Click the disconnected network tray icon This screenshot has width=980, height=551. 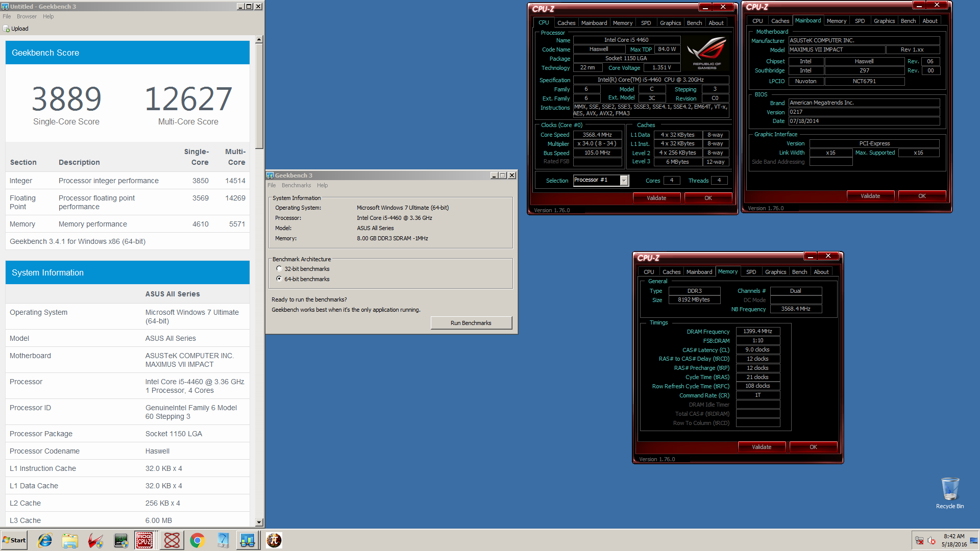point(919,541)
